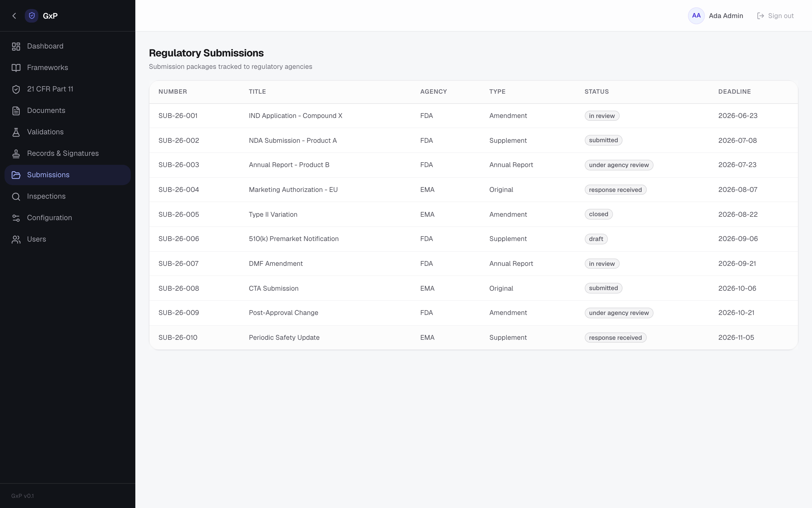This screenshot has height=508, width=812.
Task: Select the active Submissions nav item
Action: pyautogui.click(x=67, y=175)
